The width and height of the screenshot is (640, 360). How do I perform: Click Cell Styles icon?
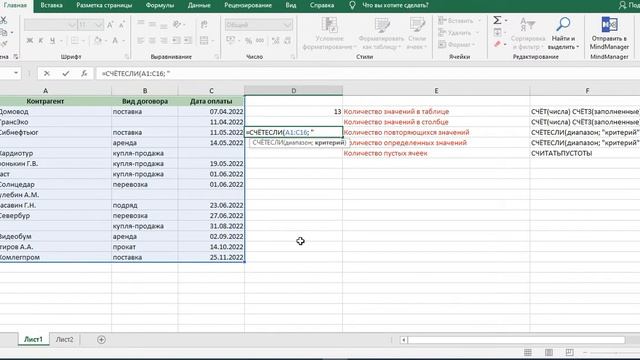point(417,24)
